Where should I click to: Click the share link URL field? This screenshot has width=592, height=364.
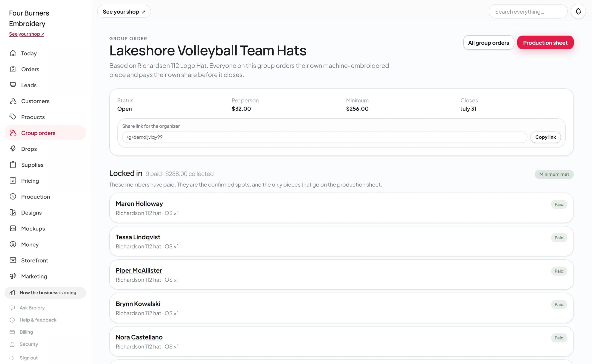click(x=324, y=137)
